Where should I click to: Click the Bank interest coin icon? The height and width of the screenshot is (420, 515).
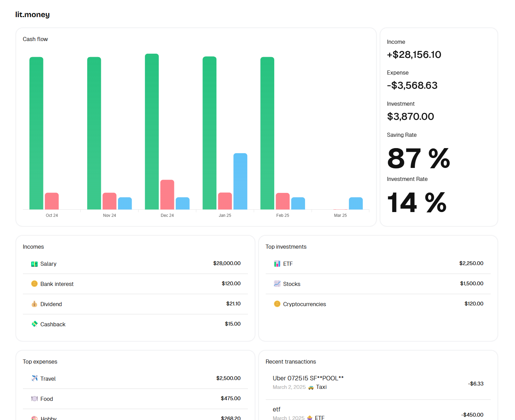[x=34, y=284]
